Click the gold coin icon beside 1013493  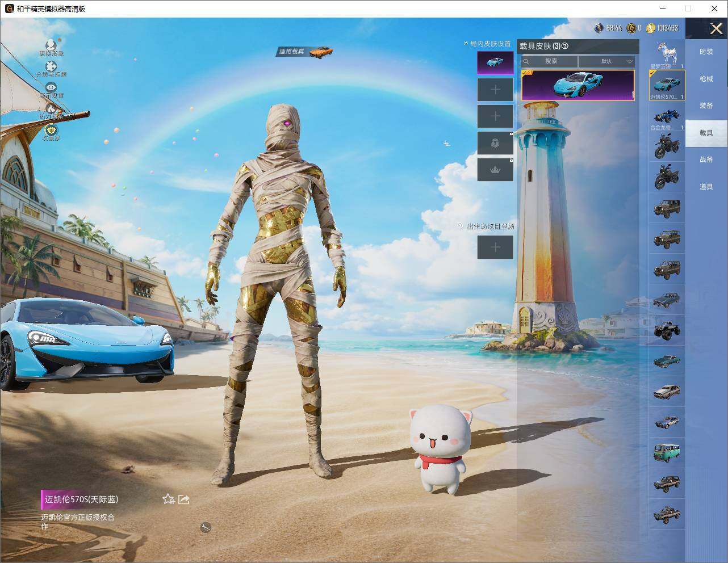click(x=651, y=27)
